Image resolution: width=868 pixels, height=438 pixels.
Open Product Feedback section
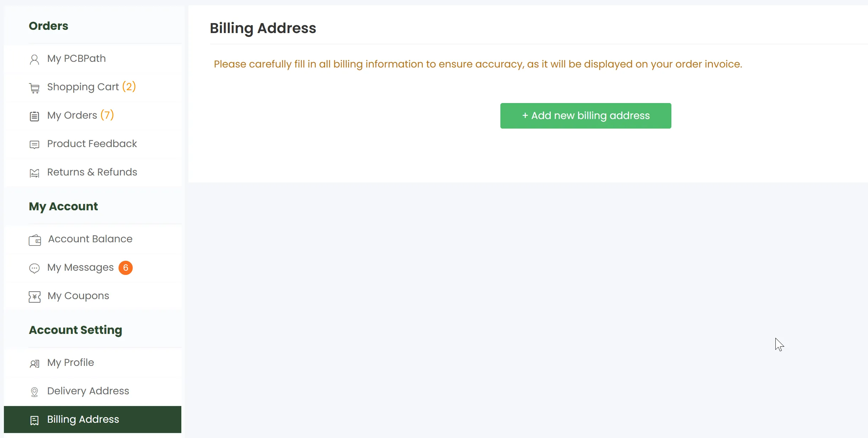pyautogui.click(x=92, y=144)
